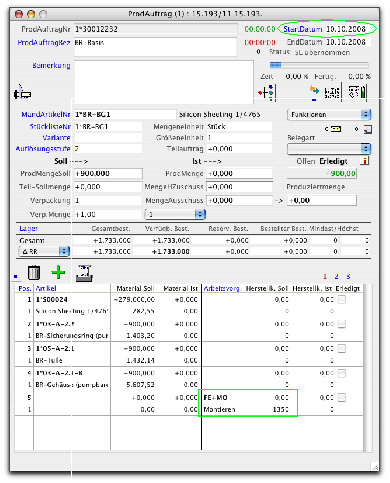Tick Erledigt checkbox for position 3 BR-Tülle
The height and width of the screenshot is (483, 390).
tap(342, 349)
